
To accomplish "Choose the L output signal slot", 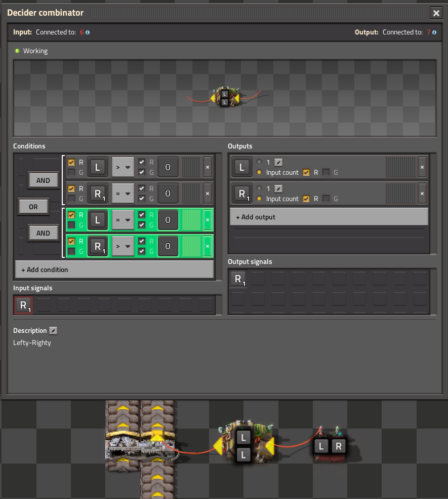I will tap(241, 167).
